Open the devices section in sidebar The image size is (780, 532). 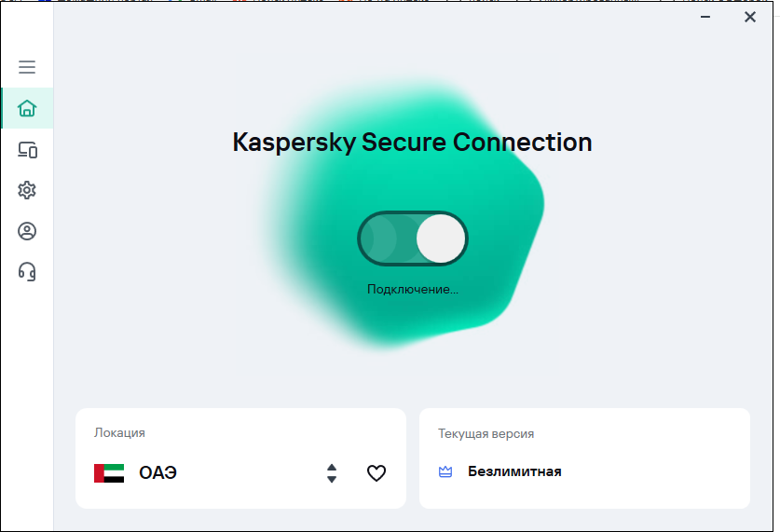[27, 149]
